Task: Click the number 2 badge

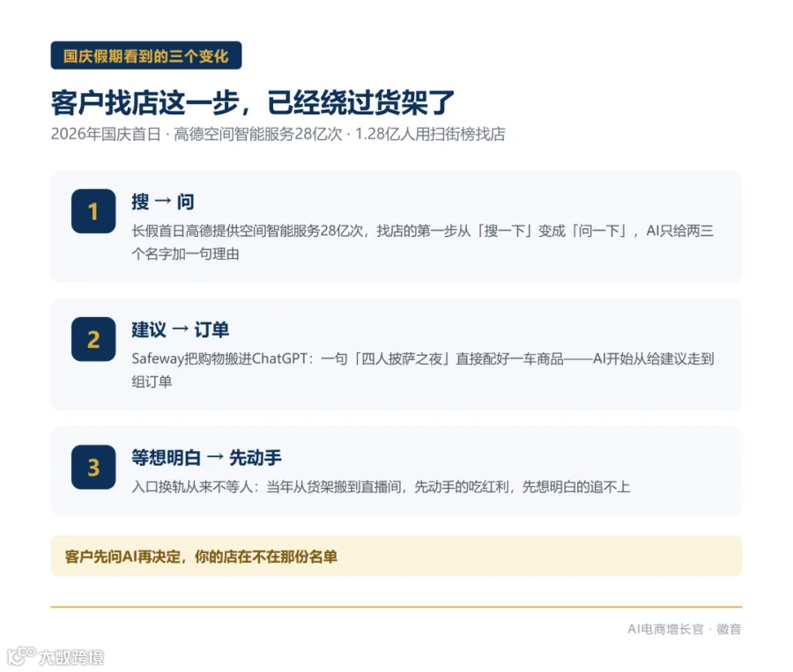Action: 93,339
